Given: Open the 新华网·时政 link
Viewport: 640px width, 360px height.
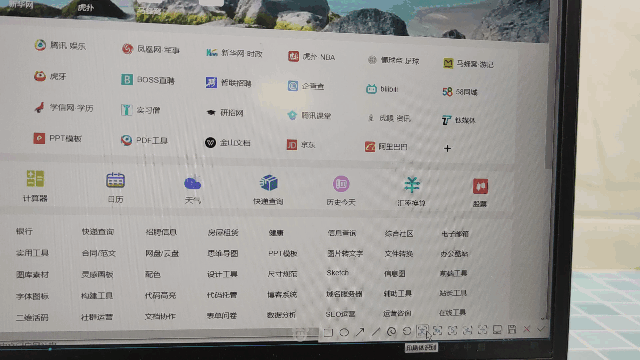Looking at the screenshot, I should pos(234,53).
